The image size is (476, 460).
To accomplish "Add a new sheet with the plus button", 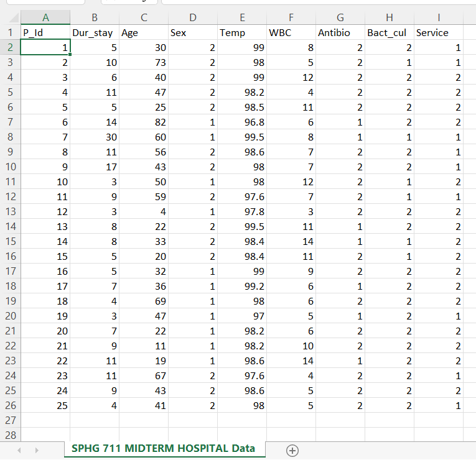I will [292, 450].
